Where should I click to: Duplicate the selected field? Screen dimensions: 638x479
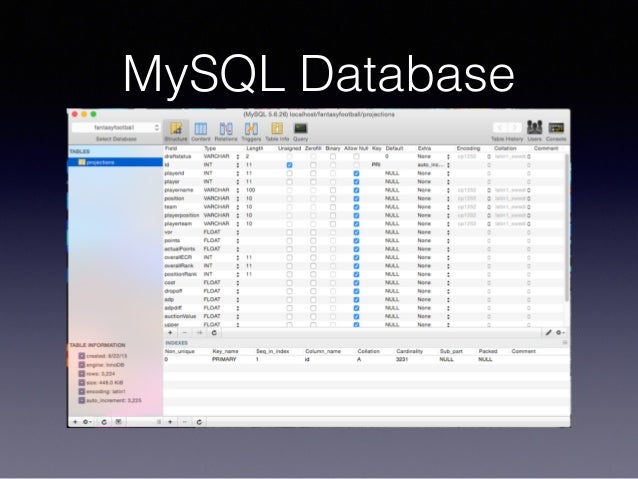pyautogui.click(x=199, y=333)
